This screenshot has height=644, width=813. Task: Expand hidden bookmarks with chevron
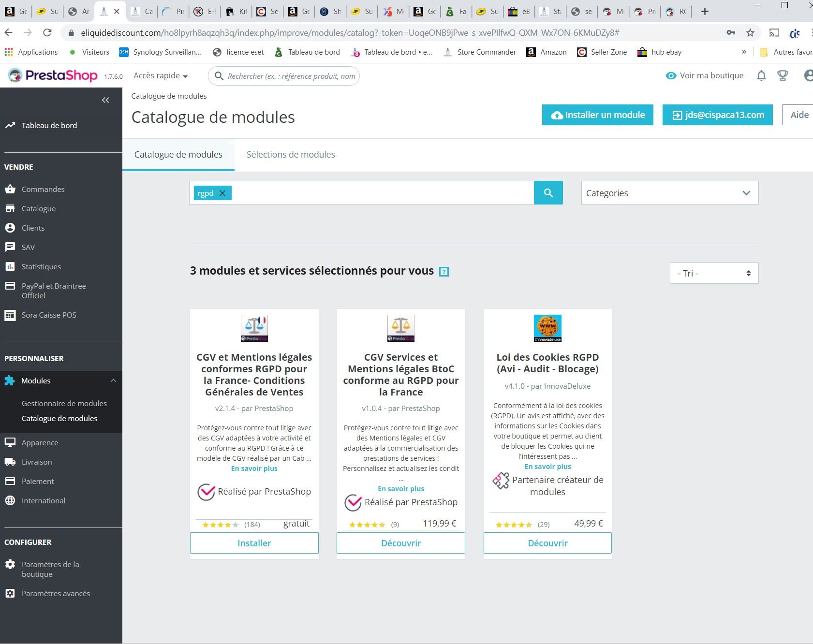[744, 52]
